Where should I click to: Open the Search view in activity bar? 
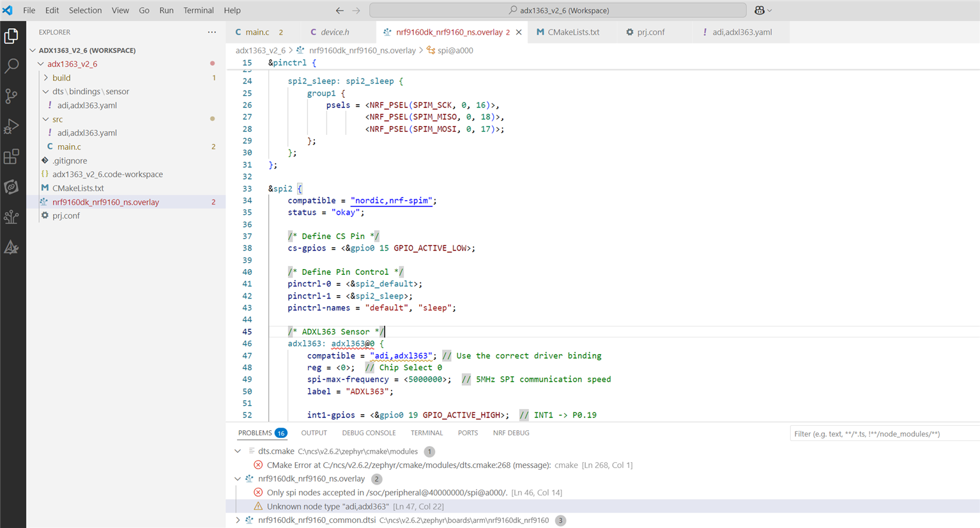coord(11,66)
